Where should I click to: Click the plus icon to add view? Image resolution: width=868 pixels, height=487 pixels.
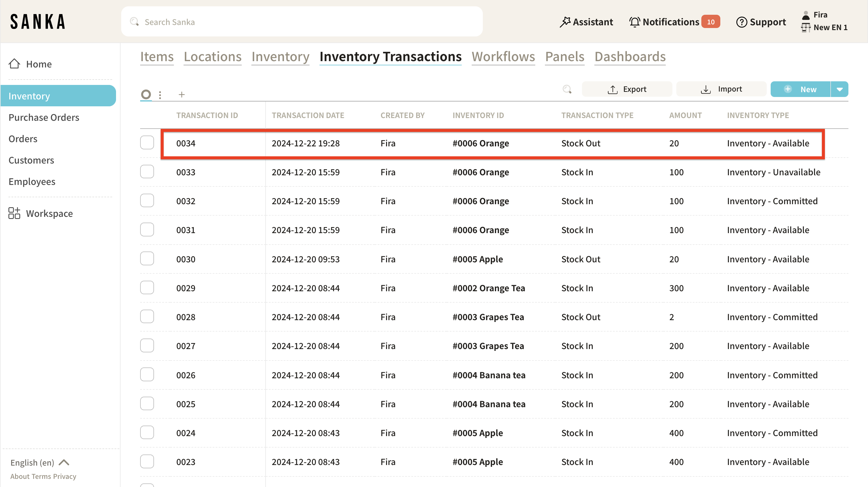coord(182,95)
